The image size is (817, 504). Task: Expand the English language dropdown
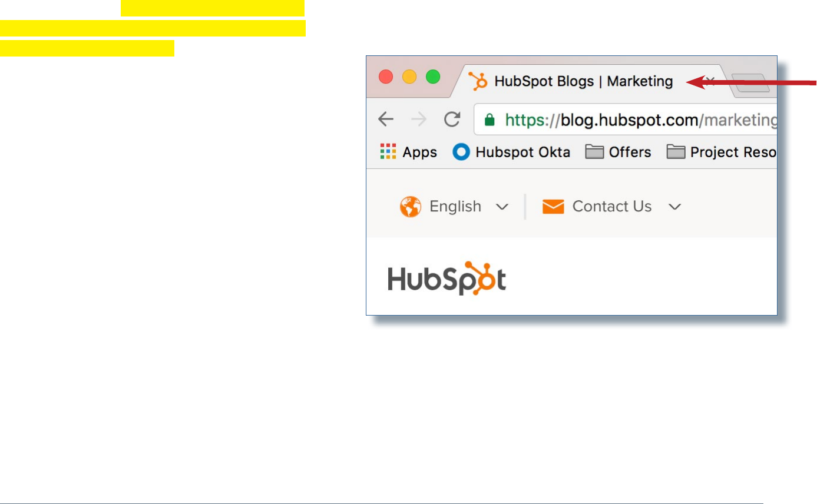coord(502,207)
